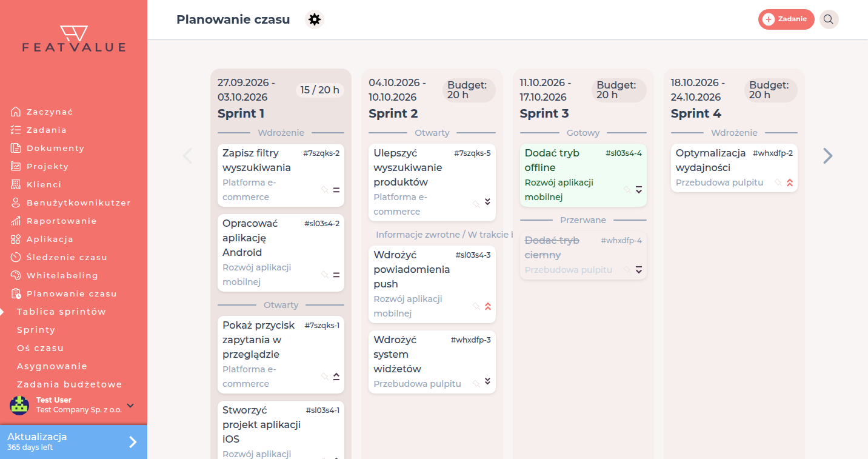Open Zadania budżetowe menu item
Image resolution: width=868 pixels, height=459 pixels.
tap(70, 384)
